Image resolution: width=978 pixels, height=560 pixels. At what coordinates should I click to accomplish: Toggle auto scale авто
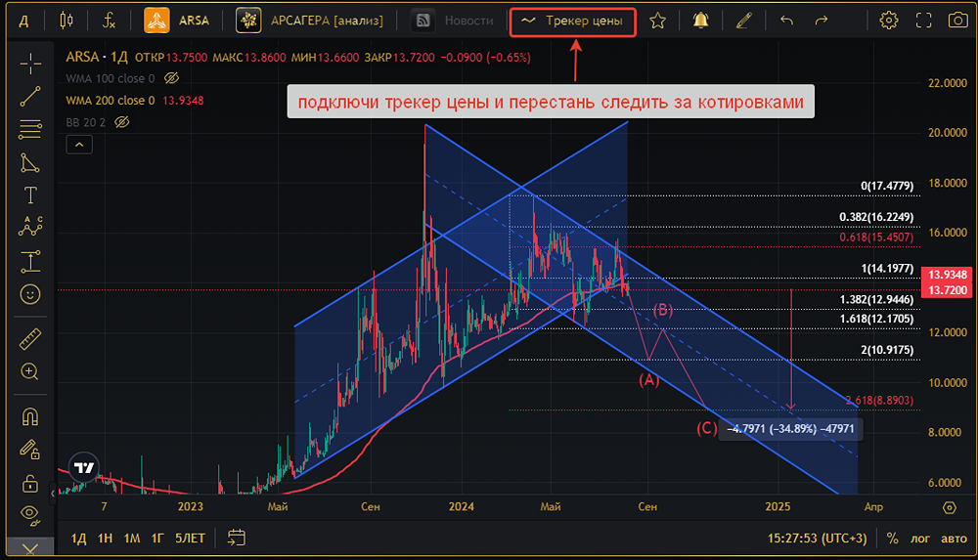click(x=954, y=538)
